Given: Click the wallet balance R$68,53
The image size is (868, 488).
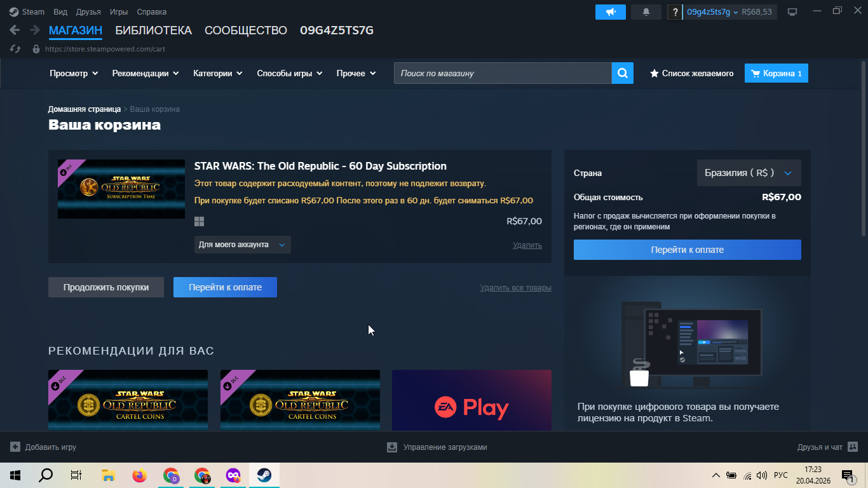Looking at the screenshot, I should tap(757, 12).
